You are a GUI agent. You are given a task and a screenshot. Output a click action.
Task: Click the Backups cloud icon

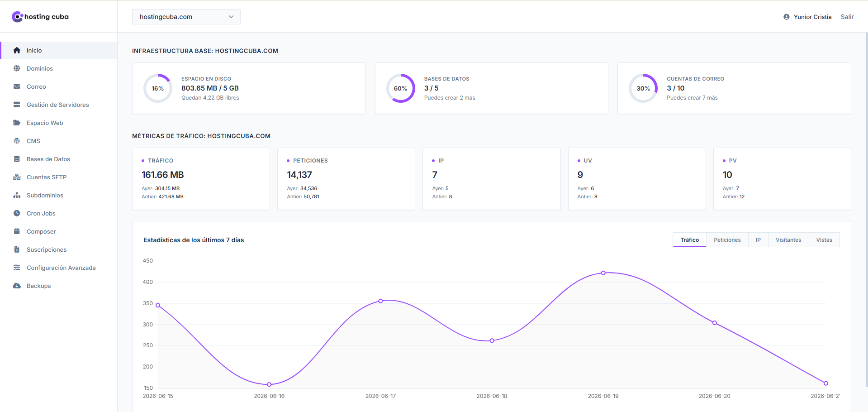[17, 286]
